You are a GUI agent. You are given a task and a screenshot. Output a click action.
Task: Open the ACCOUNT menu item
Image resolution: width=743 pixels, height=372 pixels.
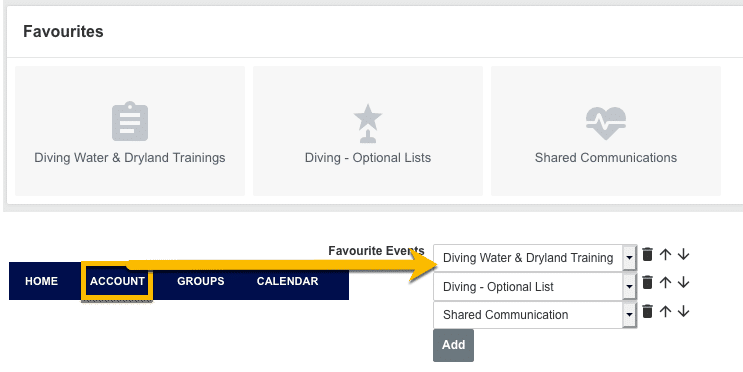point(117,281)
